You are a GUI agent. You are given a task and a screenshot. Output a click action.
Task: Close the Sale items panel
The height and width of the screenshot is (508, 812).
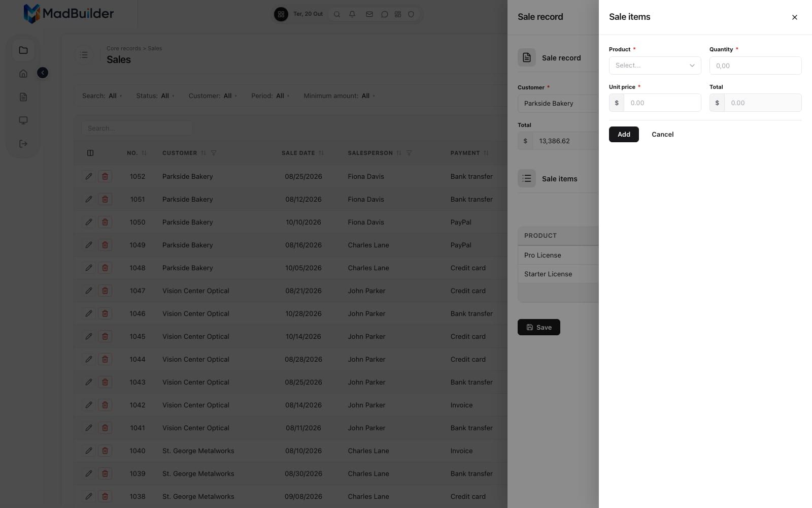794,17
